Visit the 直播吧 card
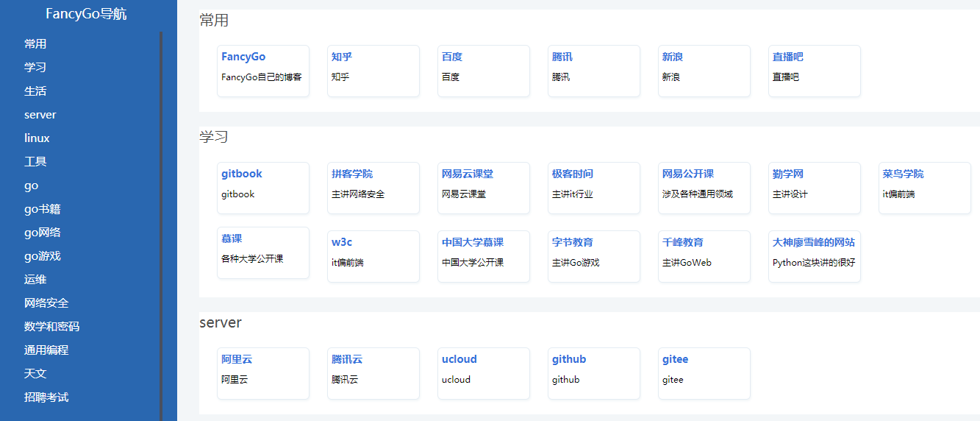The width and height of the screenshot is (980, 421). pos(815,71)
